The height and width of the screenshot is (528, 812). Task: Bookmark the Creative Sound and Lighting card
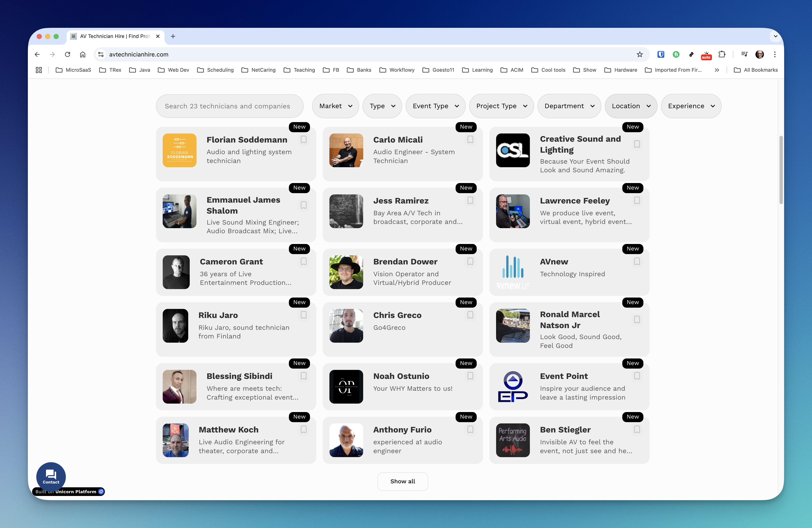637,144
